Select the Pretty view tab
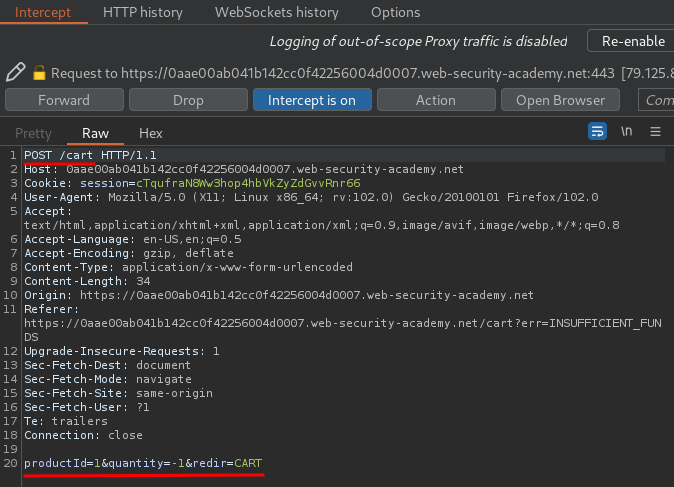This screenshot has width=674, height=487. [x=33, y=133]
